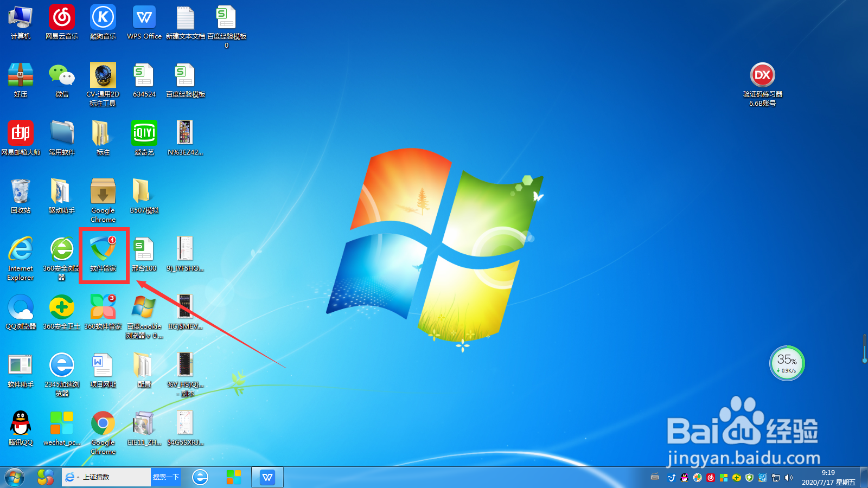Click the 9:19 clock and date

click(828, 477)
